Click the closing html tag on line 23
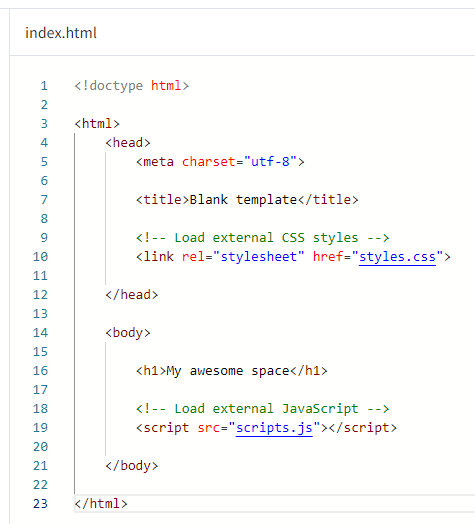Image resolution: width=475 pixels, height=524 pixels. click(101, 504)
